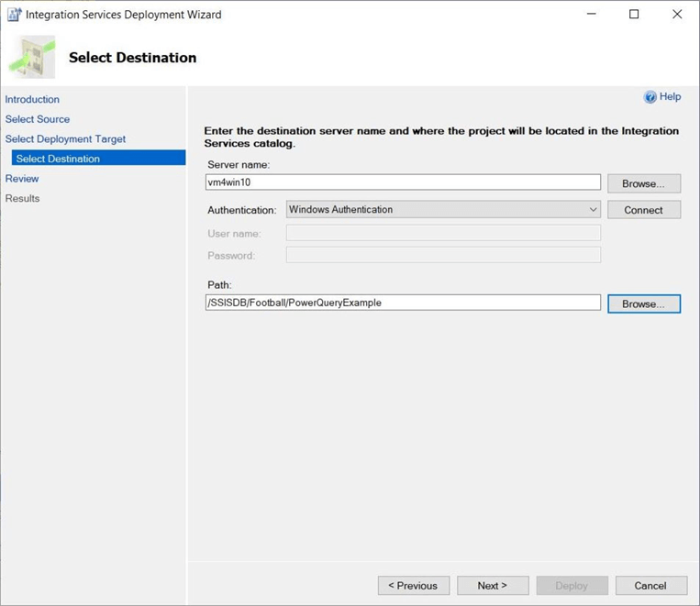Cancel the deployment wizard

(x=650, y=586)
